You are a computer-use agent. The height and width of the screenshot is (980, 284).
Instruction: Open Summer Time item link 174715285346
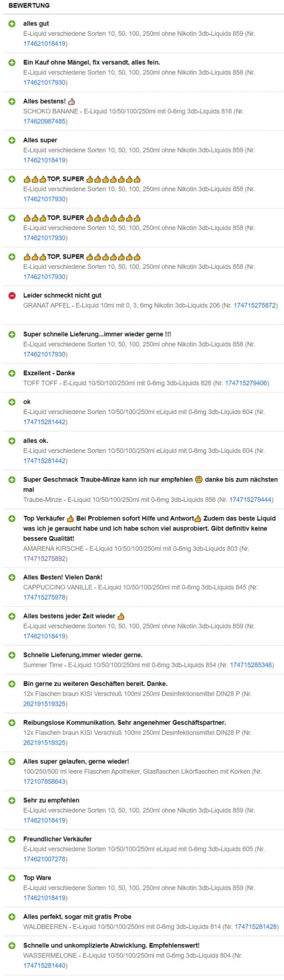251,665
